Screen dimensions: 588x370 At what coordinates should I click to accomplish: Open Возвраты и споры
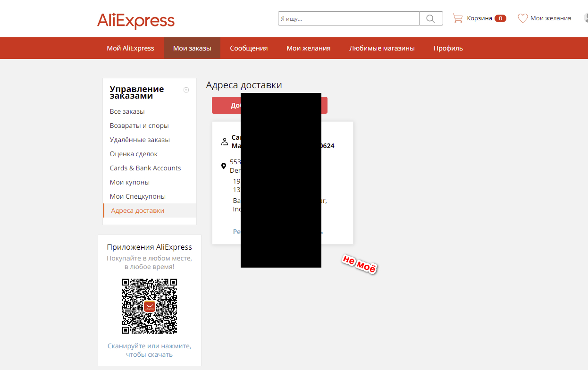(x=139, y=126)
